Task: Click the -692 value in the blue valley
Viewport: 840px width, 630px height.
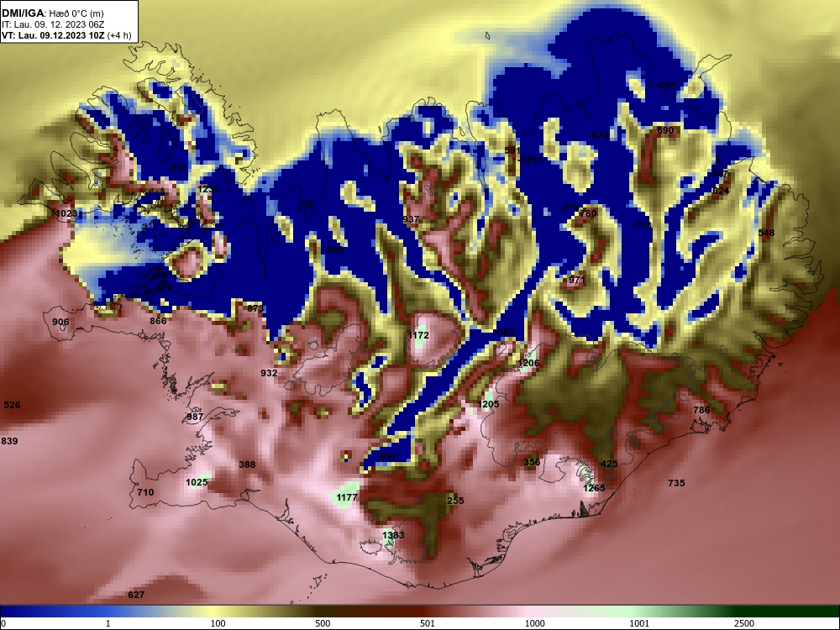Action: pos(387,456)
